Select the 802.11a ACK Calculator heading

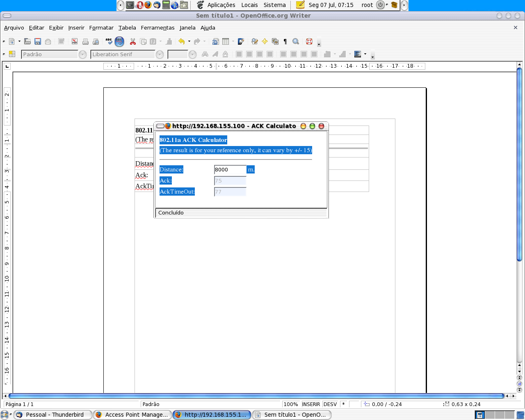[193, 140]
